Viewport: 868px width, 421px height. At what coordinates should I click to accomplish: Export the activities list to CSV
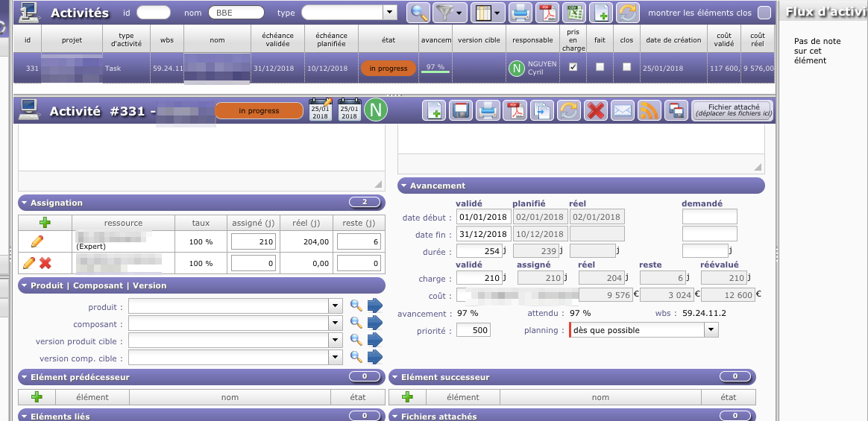click(x=574, y=13)
